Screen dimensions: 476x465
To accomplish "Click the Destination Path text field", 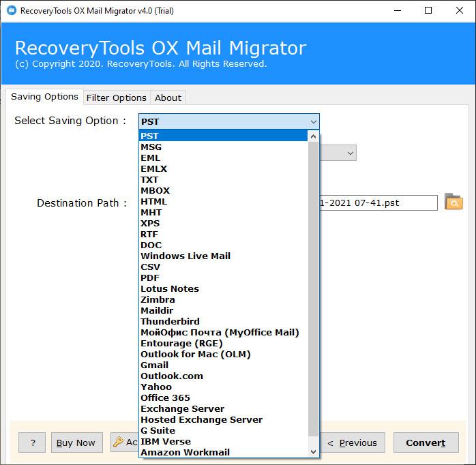I will (378, 202).
